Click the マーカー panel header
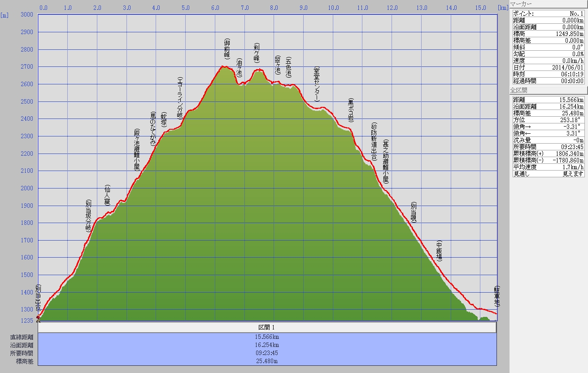The image size is (588, 373). [549, 4]
